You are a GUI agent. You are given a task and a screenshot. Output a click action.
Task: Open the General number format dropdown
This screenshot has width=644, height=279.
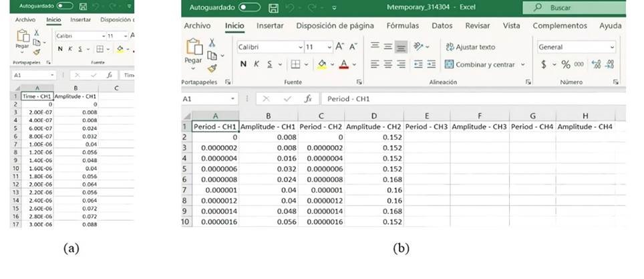(612, 47)
